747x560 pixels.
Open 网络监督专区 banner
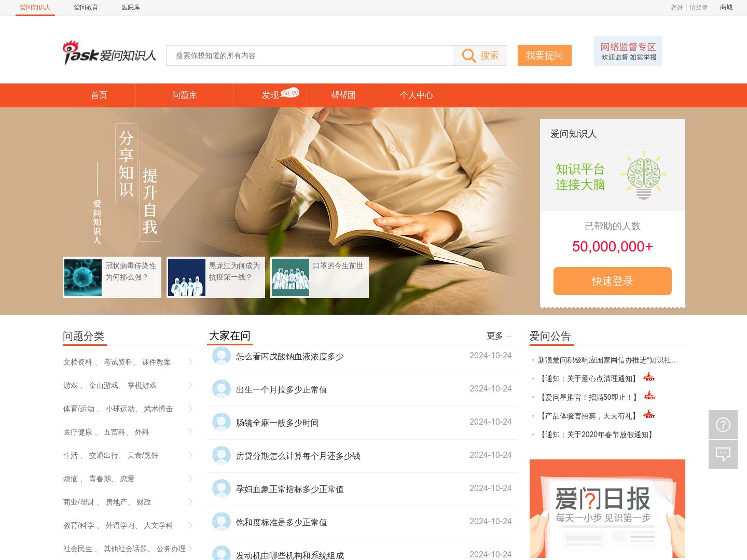[628, 51]
